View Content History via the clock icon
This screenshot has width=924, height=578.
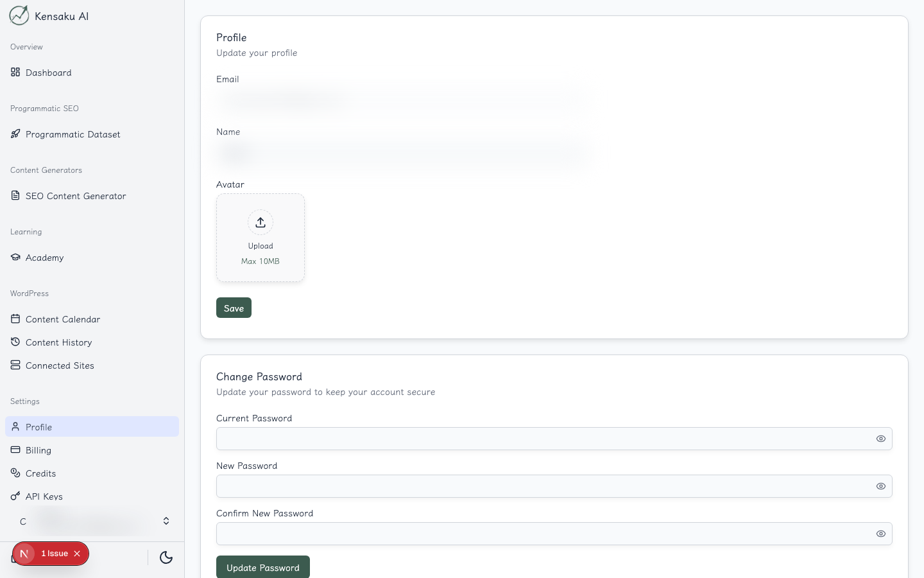(x=15, y=342)
